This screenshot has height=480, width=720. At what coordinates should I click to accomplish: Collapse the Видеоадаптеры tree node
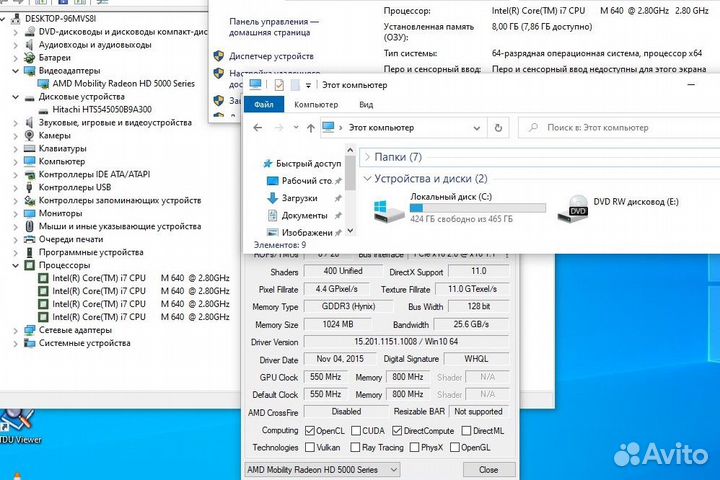(x=16, y=71)
